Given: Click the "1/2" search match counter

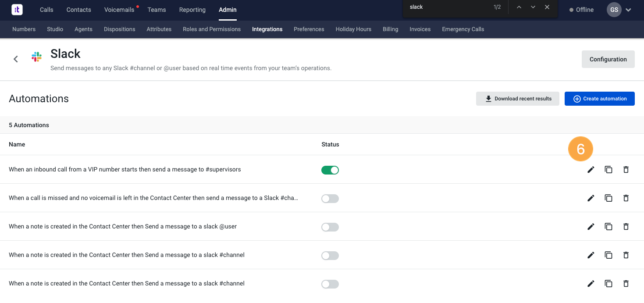Looking at the screenshot, I should click(497, 7).
